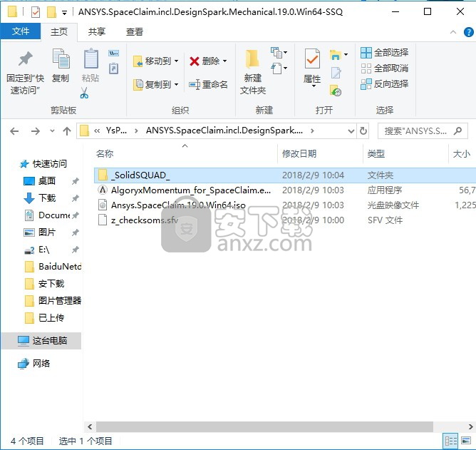This screenshot has height=450, width=476.
Task: Click the horizontal scrollbar thumb
Action: pyautogui.click(x=264, y=426)
